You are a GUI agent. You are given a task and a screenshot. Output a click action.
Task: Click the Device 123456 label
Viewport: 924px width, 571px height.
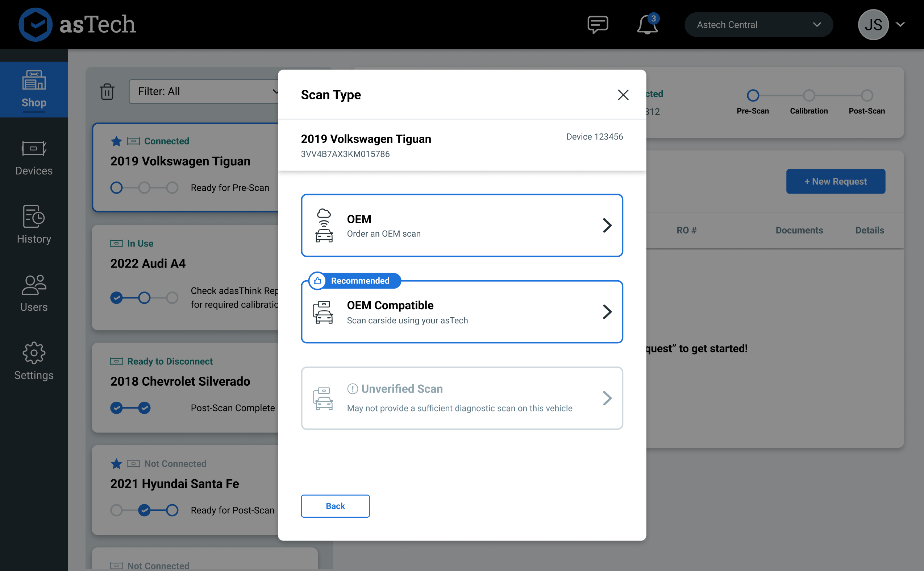point(595,137)
